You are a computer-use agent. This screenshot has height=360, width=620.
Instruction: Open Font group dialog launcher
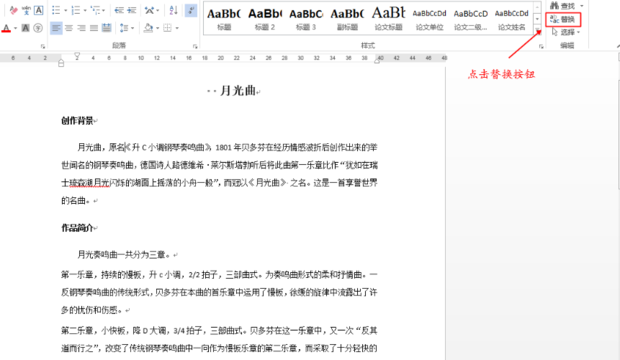pos(43,46)
